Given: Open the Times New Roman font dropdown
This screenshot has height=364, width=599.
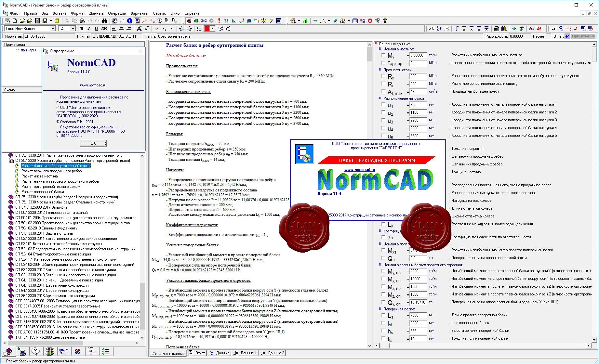Looking at the screenshot, I should pos(53,29).
